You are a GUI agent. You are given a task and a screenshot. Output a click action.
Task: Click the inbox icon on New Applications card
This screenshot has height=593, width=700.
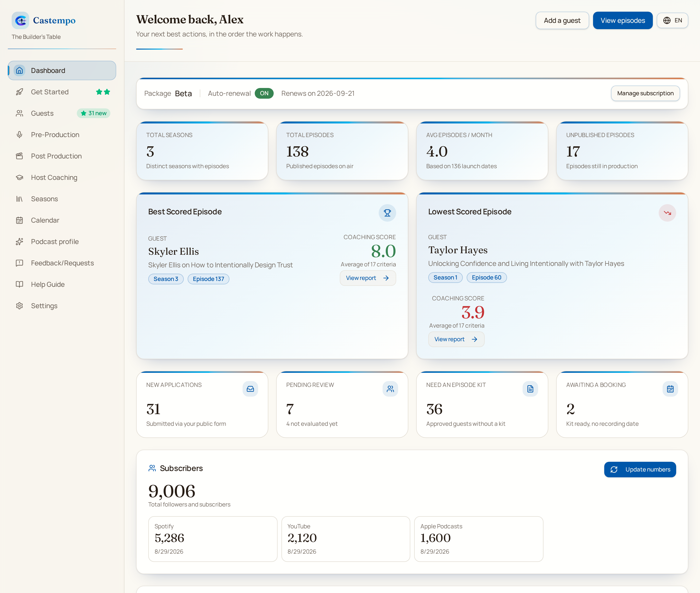pyautogui.click(x=250, y=389)
